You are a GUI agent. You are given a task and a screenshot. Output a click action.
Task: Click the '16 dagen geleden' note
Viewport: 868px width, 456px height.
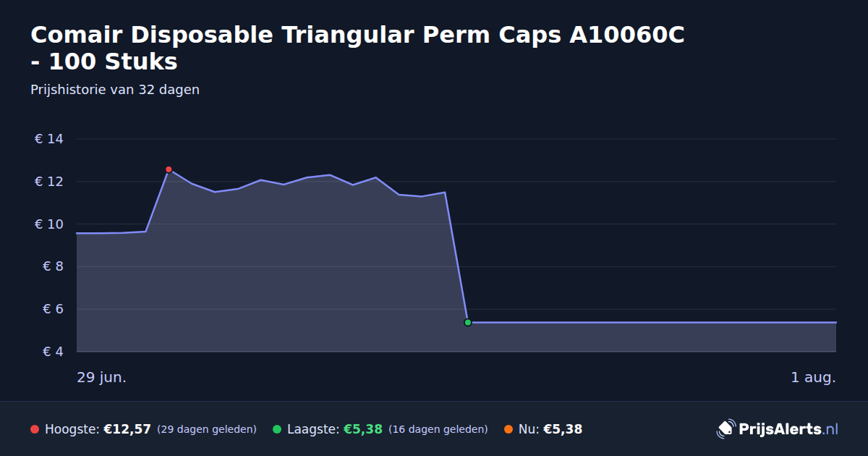tap(438, 429)
